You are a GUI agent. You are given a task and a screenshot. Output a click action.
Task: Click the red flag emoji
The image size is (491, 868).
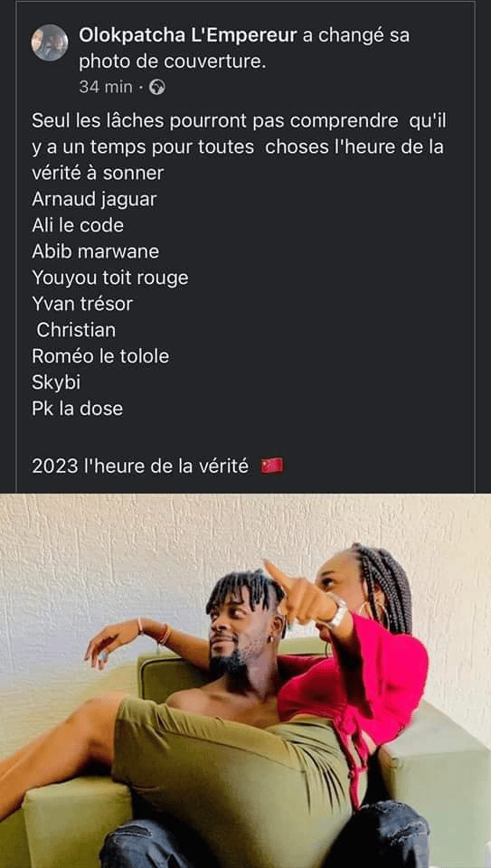(x=272, y=466)
